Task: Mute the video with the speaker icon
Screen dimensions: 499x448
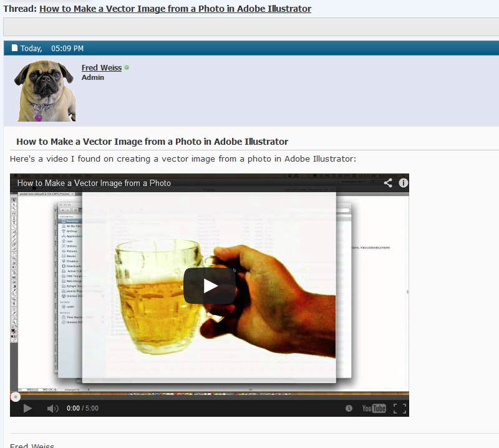Action: pos(52,408)
